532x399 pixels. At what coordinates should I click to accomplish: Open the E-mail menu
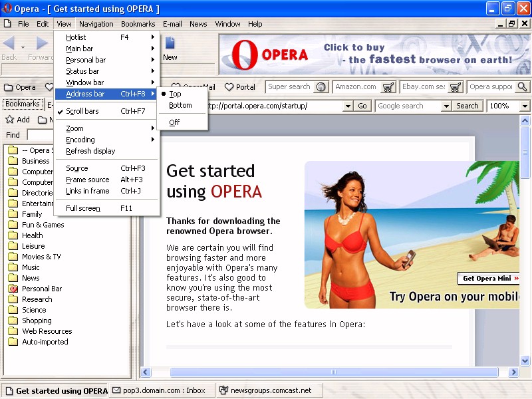coord(172,24)
